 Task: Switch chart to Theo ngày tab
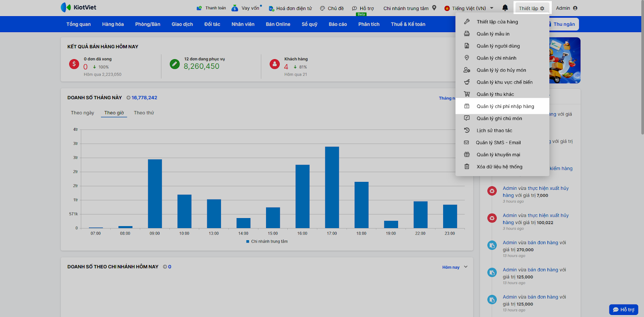coord(83,113)
